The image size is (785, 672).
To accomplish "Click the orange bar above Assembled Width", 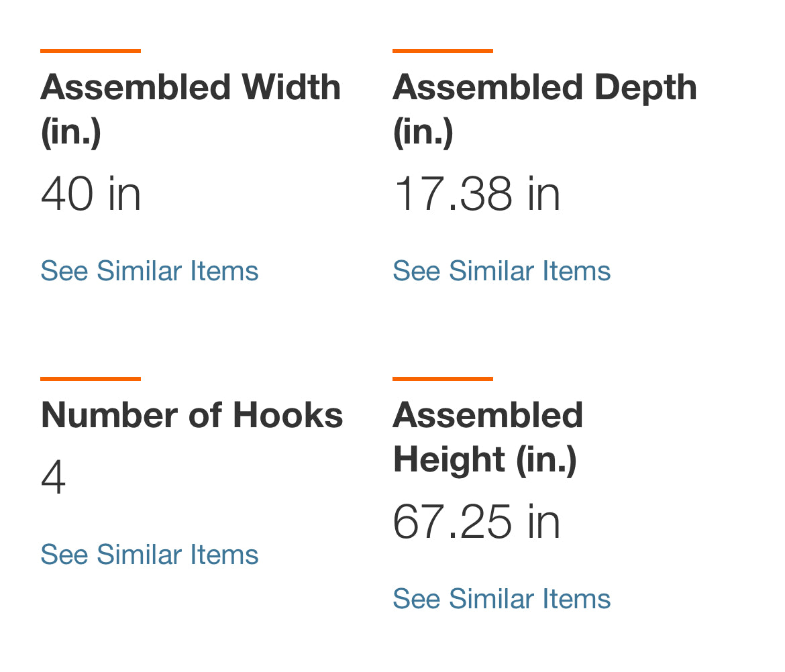I will [91, 51].
